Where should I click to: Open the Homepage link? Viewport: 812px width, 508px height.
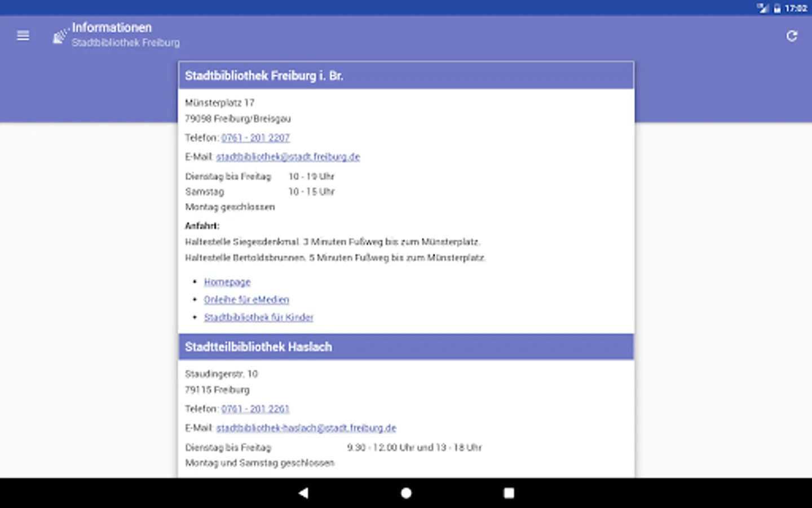click(x=227, y=282)
